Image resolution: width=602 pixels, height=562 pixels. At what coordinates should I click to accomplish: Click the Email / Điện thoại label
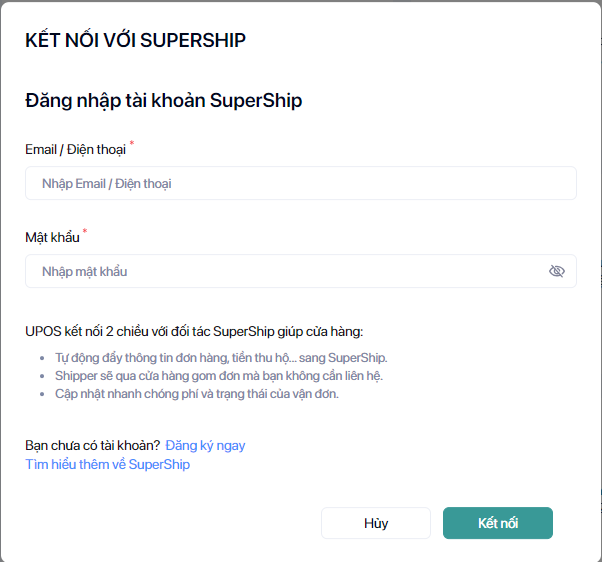point(75,150)
